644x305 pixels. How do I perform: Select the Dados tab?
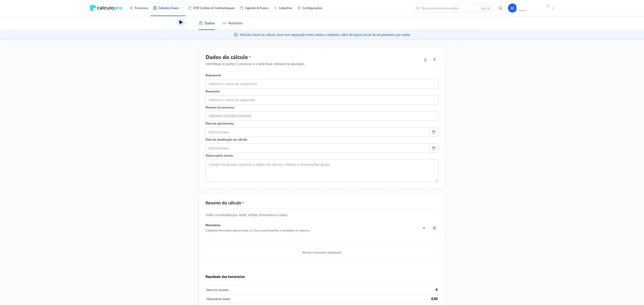pyautogui.click(x=207, y=23)
